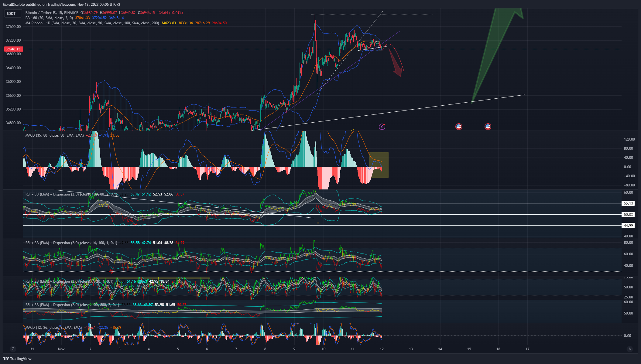Click the MACD value −16.67
Screen dimensions: 641x364
pyautogui.click(x=90, y=328)
